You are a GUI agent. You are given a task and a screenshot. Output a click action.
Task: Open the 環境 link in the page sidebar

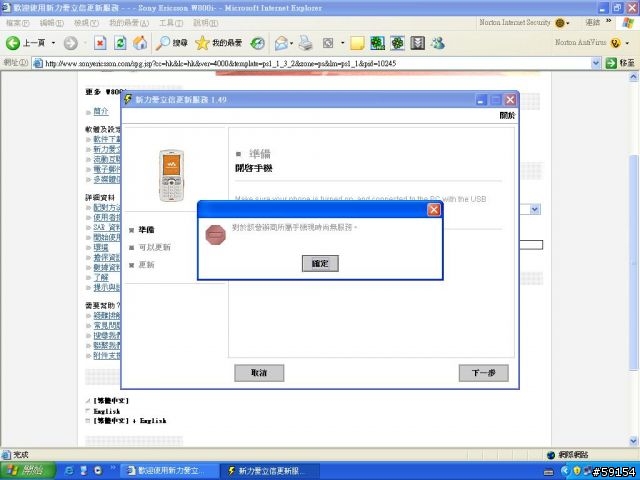click(101, 247)
